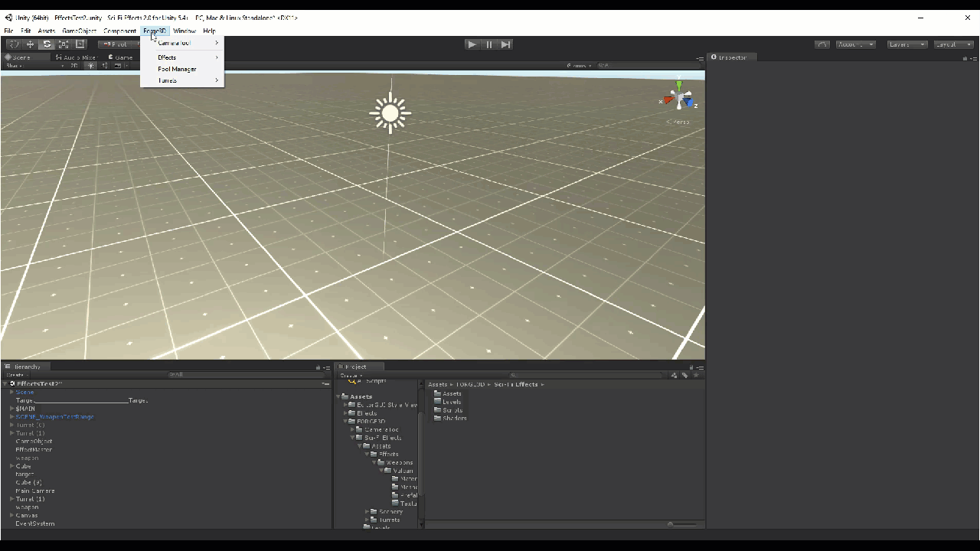Click the Step frame button

[505, 44]
